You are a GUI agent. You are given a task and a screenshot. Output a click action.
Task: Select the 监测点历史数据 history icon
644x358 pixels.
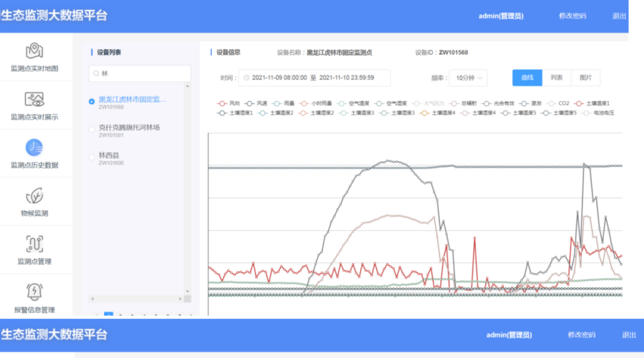pos(34,148)
